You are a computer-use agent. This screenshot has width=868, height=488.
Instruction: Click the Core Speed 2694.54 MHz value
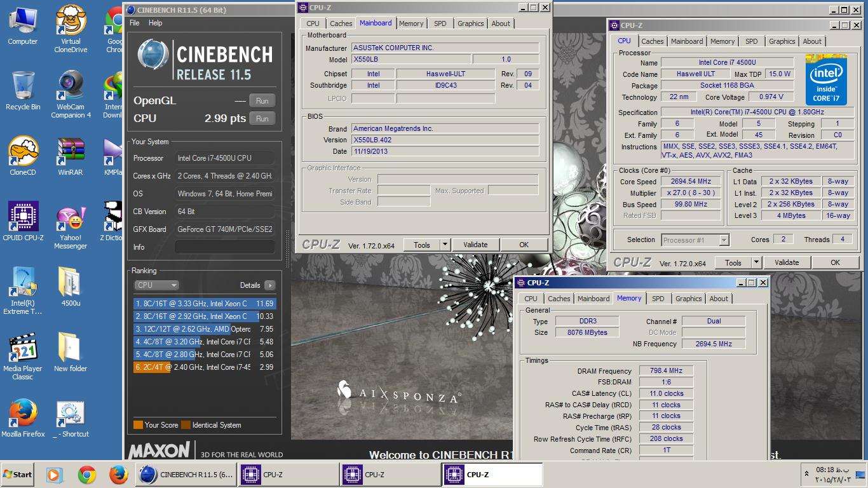pyautogui.click(x=691, y=182)
